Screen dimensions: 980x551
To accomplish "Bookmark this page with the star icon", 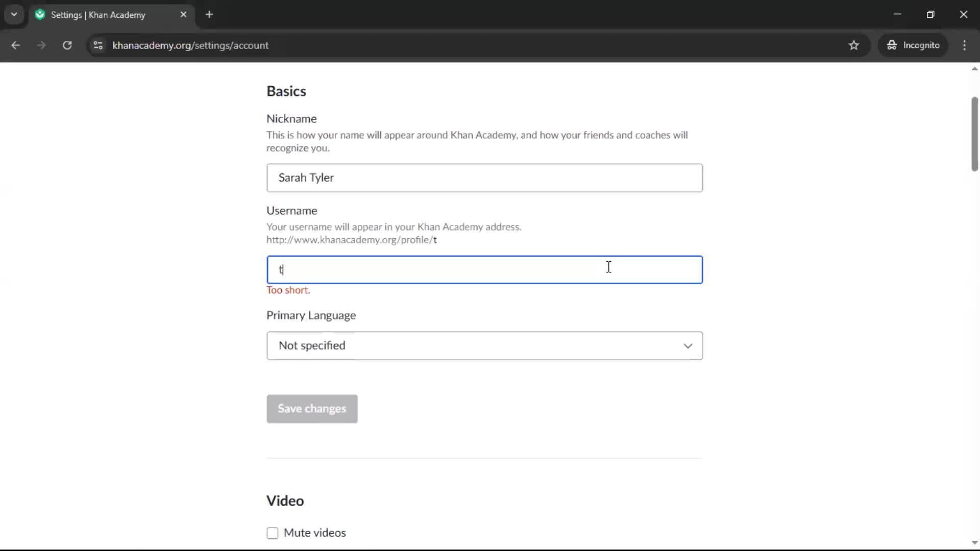I will click(854, 45).
